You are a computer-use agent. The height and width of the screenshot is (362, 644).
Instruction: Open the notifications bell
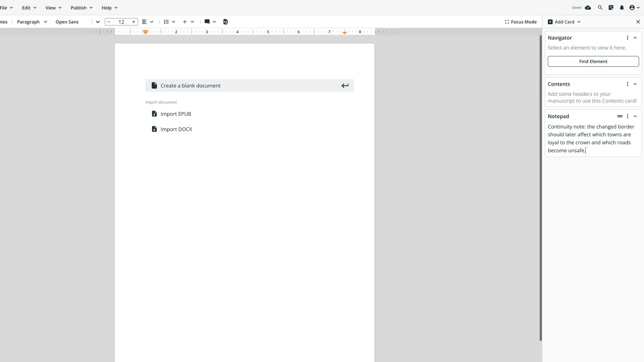coord(622,8)
